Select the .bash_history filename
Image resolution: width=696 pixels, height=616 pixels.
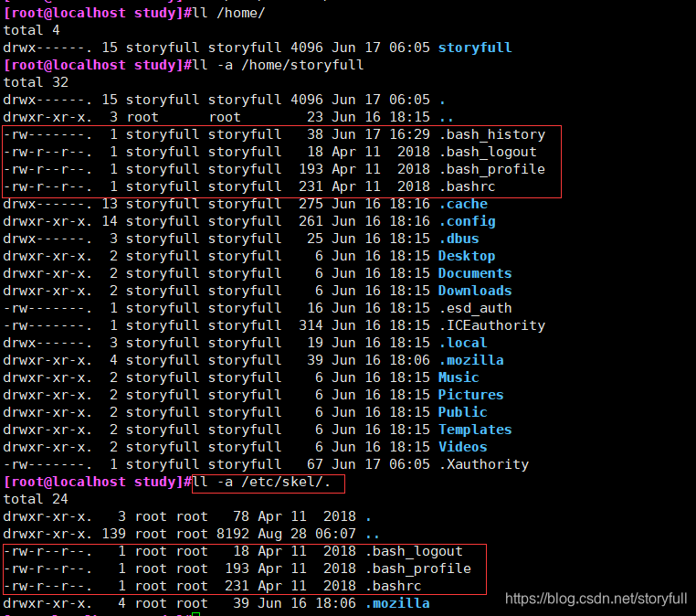click(x=491, y=134)
